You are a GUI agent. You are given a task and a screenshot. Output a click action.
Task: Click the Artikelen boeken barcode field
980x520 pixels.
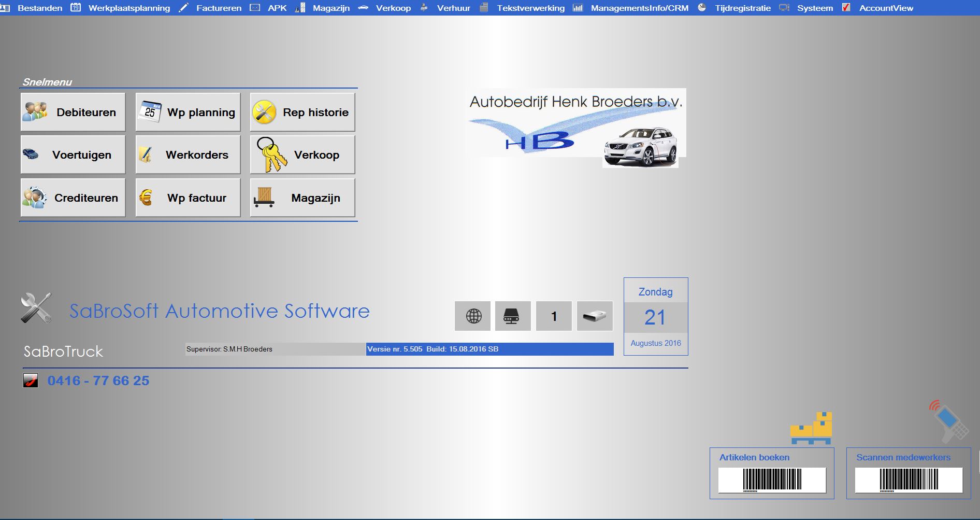[x=772, y=480]
